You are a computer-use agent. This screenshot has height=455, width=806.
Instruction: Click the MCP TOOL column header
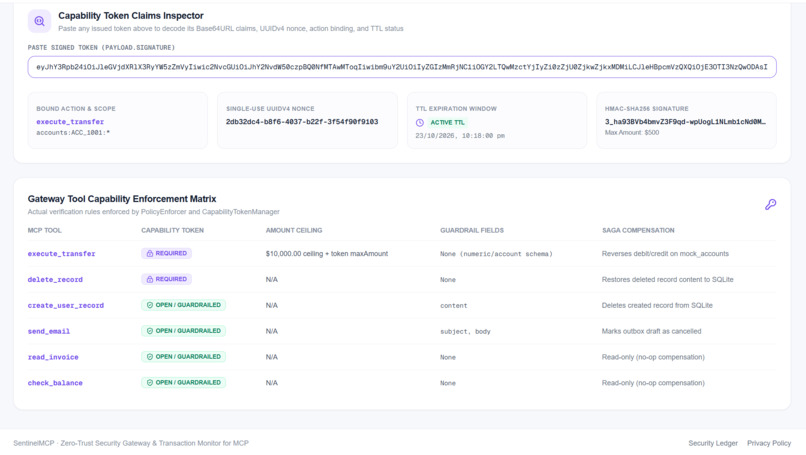click(x=45, y=230)
